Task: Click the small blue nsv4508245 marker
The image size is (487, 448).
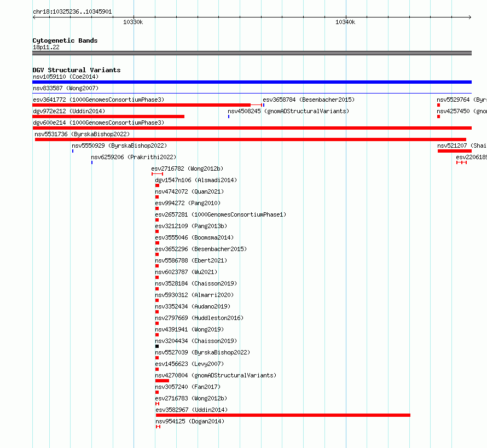Action: coord(229,117)
